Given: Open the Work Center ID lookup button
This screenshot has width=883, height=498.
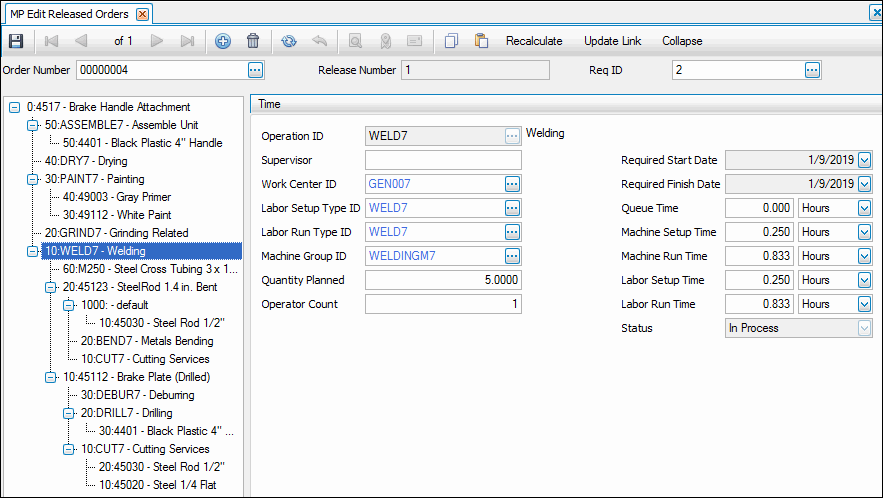Looking at the screenshot, I should [512, 184].
